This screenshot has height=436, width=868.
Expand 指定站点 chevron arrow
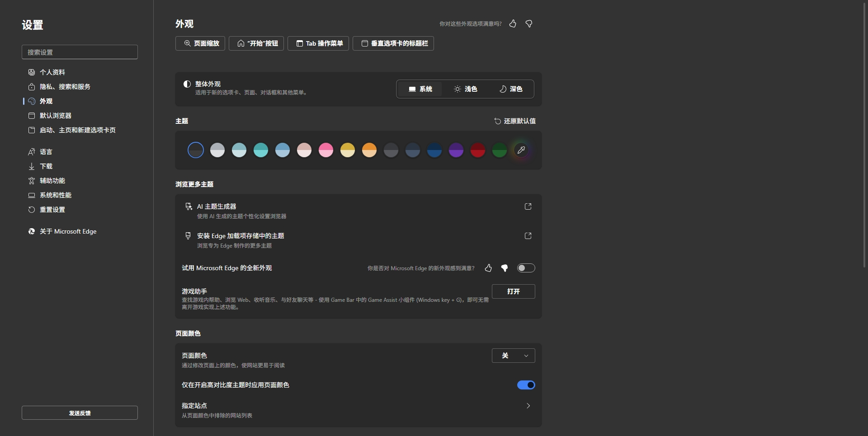coord(528,406)
